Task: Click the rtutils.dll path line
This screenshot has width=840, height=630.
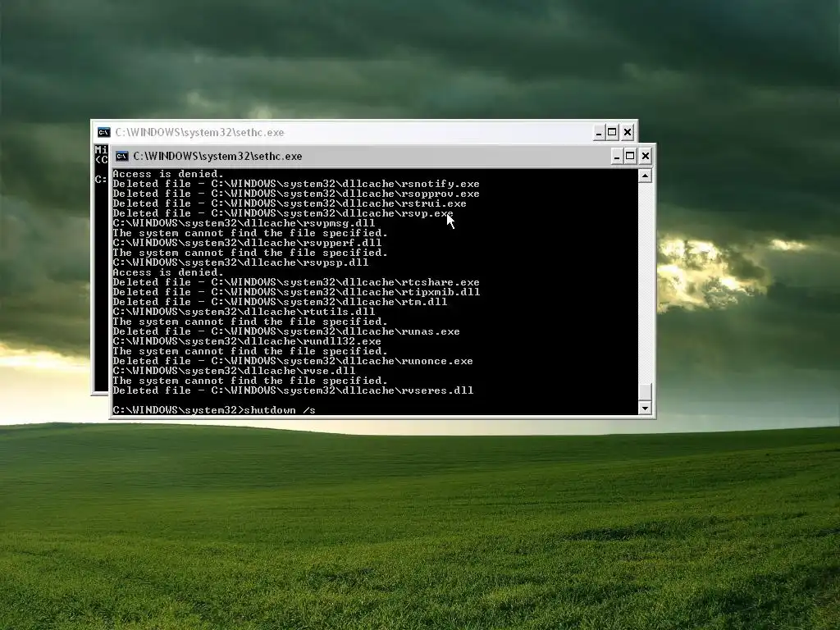Action: click(x=244, y=312)
